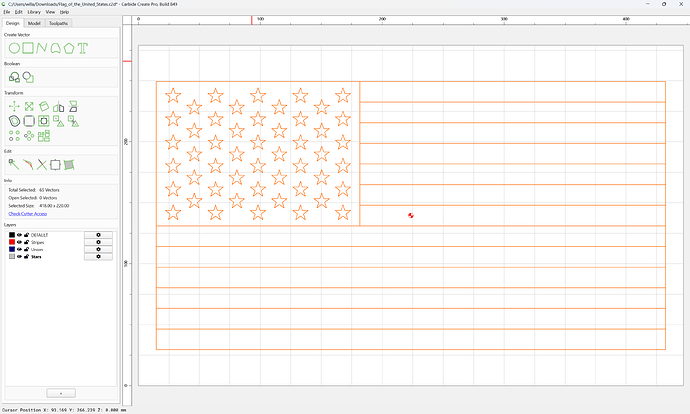Flip selection vertically tool
The image size is (690, 414).
[73, 106]
